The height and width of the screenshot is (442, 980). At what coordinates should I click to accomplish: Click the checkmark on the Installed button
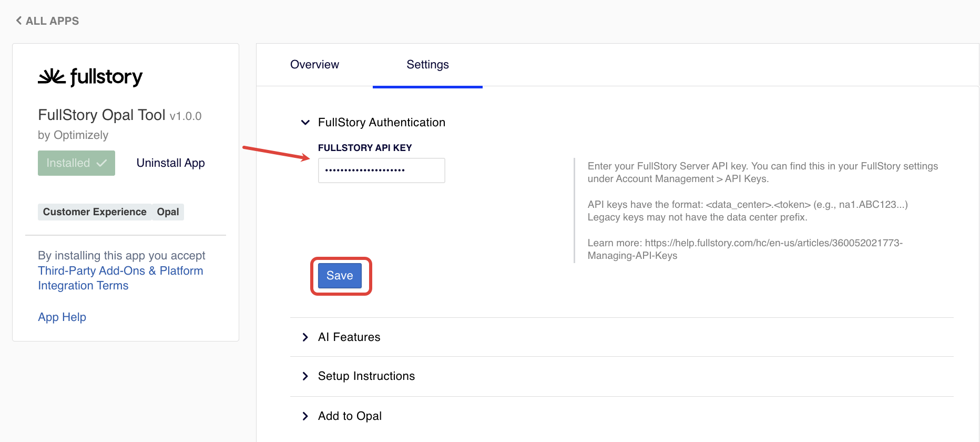[102, 163]
